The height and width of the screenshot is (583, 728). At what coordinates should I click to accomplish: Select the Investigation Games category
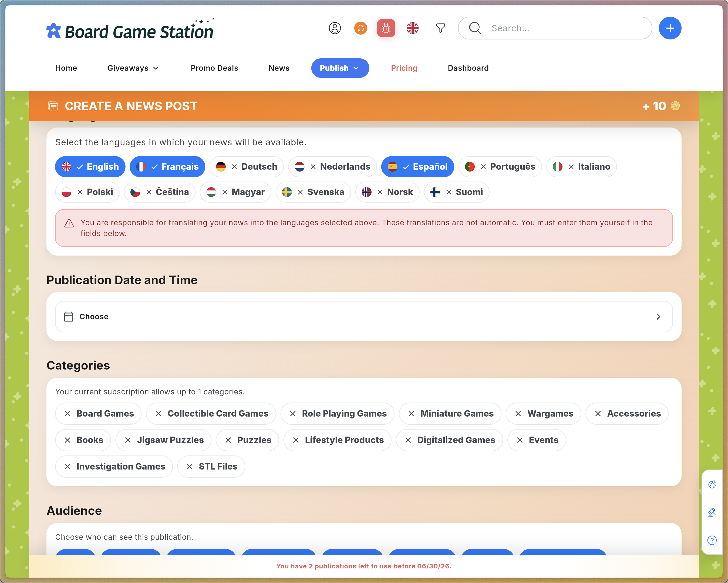114,466
